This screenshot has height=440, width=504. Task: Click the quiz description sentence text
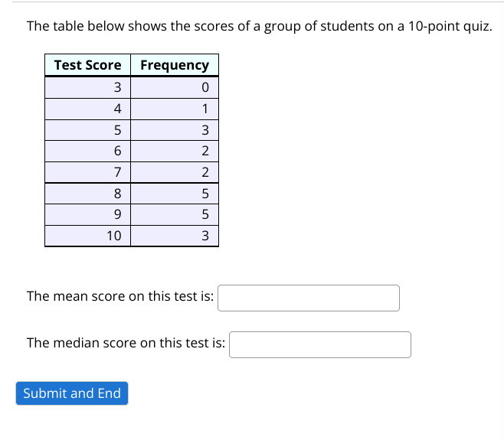(260, 26)
